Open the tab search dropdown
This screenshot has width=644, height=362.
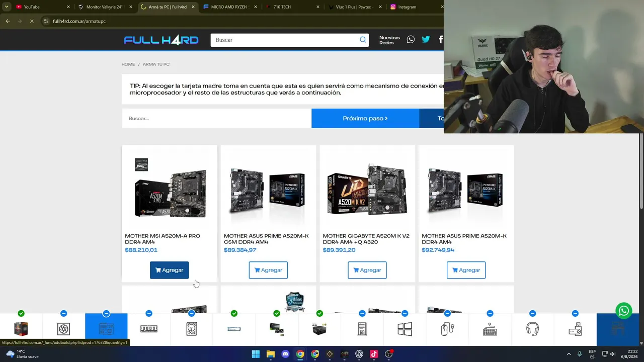(x=6, y=7)
